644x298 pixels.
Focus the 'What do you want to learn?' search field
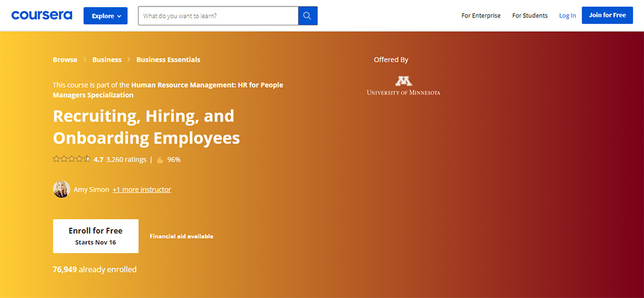218,16
